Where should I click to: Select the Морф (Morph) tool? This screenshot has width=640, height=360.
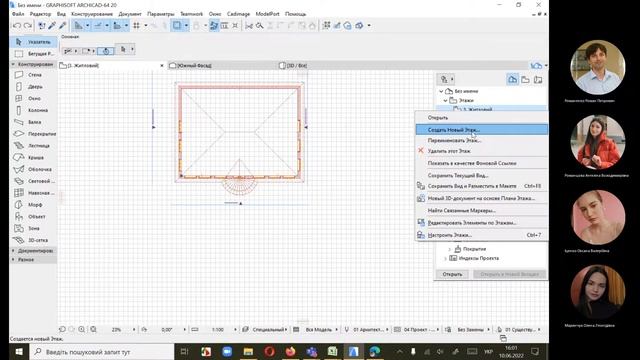click(33, 205)
